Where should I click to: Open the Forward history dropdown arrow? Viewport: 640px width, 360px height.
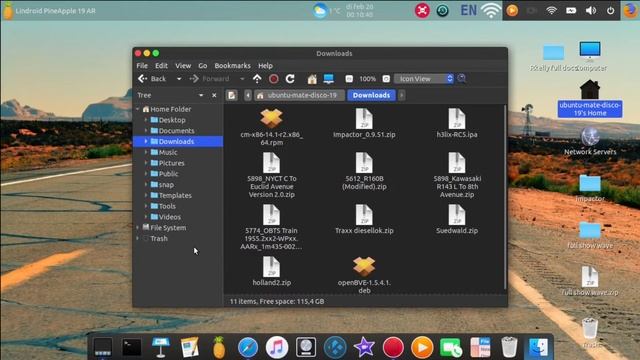pos(242,79)
